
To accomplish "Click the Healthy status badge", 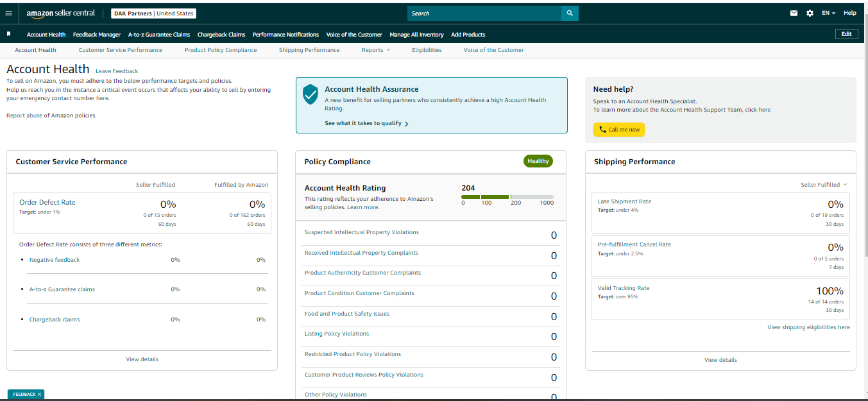I will (x=538, y=161).
